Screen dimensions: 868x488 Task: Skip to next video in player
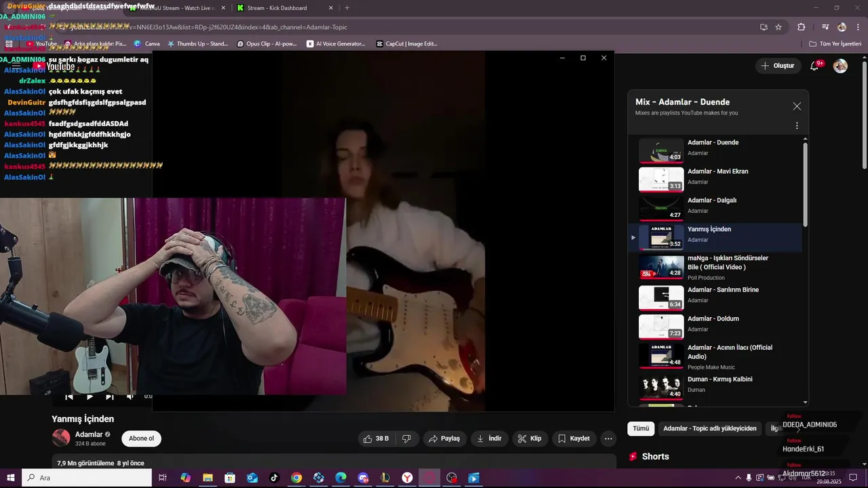point(110,397)
